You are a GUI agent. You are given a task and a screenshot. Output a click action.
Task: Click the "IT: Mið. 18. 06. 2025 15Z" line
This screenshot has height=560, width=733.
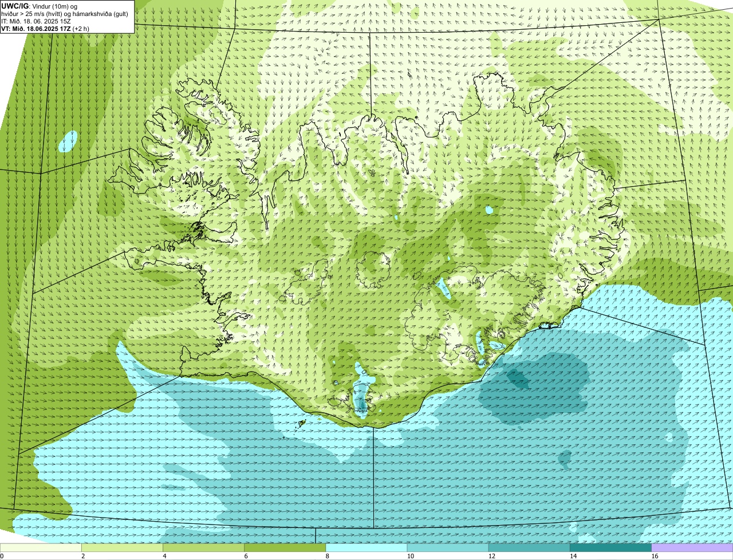(36, 21)
